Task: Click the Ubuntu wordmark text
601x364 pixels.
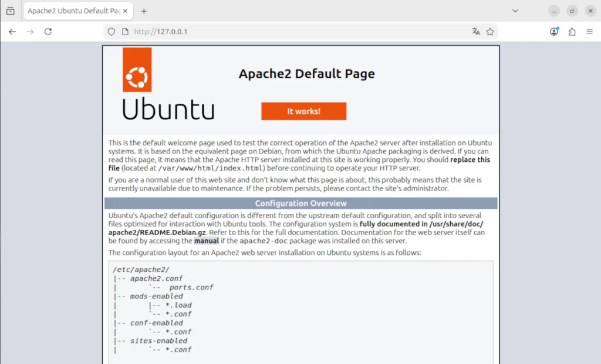Action: click(168, 109)
